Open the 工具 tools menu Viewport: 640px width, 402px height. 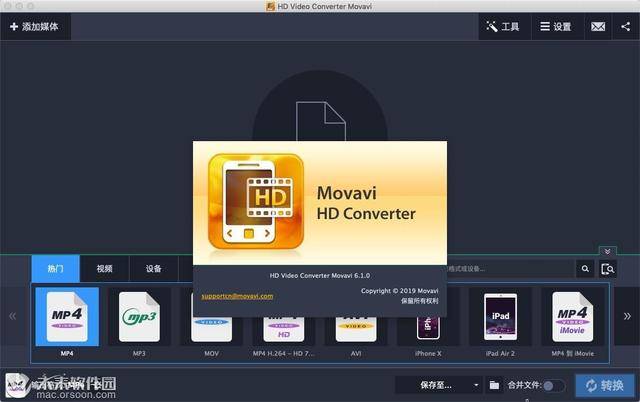[503, 27]
